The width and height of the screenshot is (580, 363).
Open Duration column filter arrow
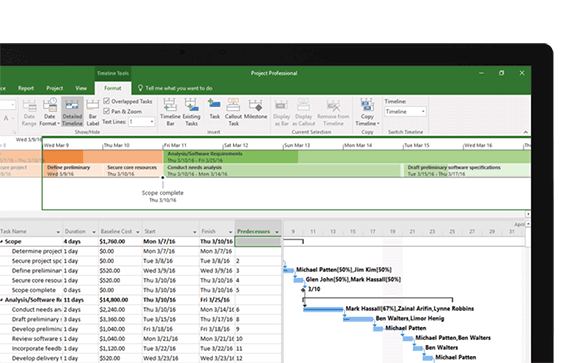coord(94,232)
